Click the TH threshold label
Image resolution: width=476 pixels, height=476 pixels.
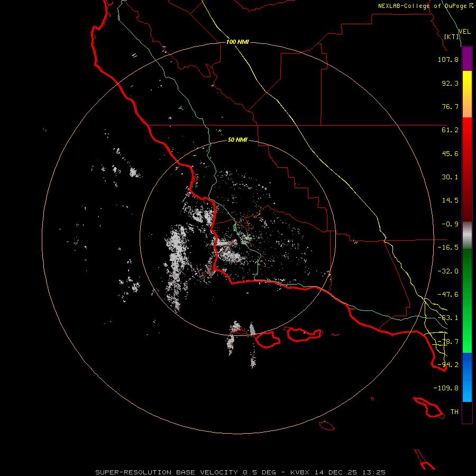pyautogui.click(x=454, y=412)
